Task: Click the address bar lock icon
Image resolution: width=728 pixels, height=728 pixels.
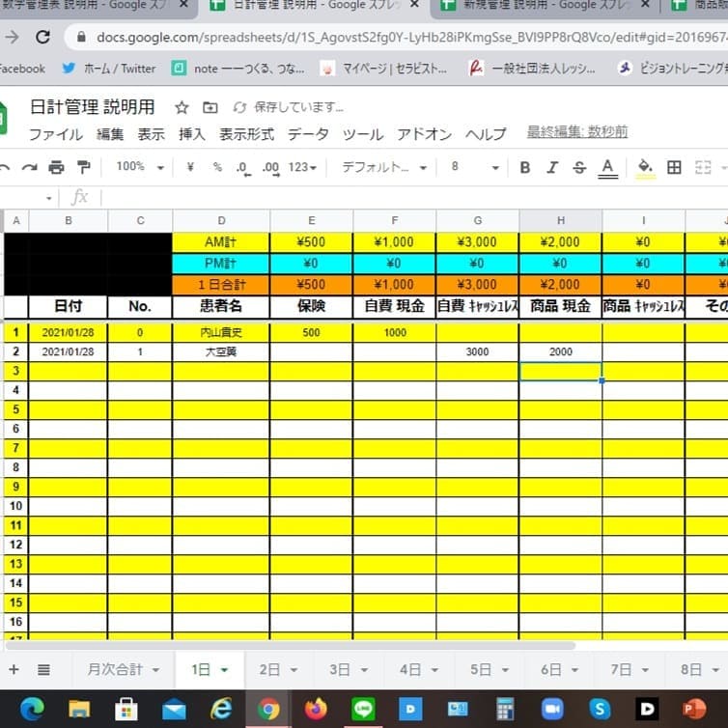Action: [81, 37]
